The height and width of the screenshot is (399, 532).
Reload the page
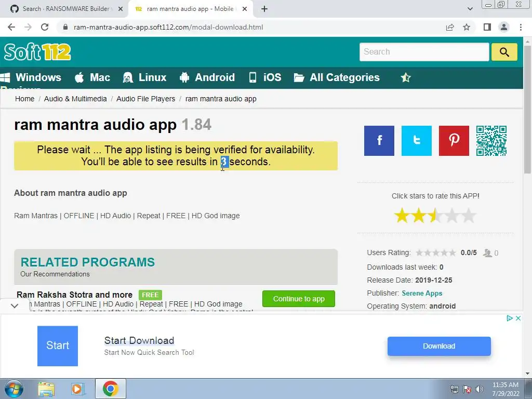pos(45,27)
